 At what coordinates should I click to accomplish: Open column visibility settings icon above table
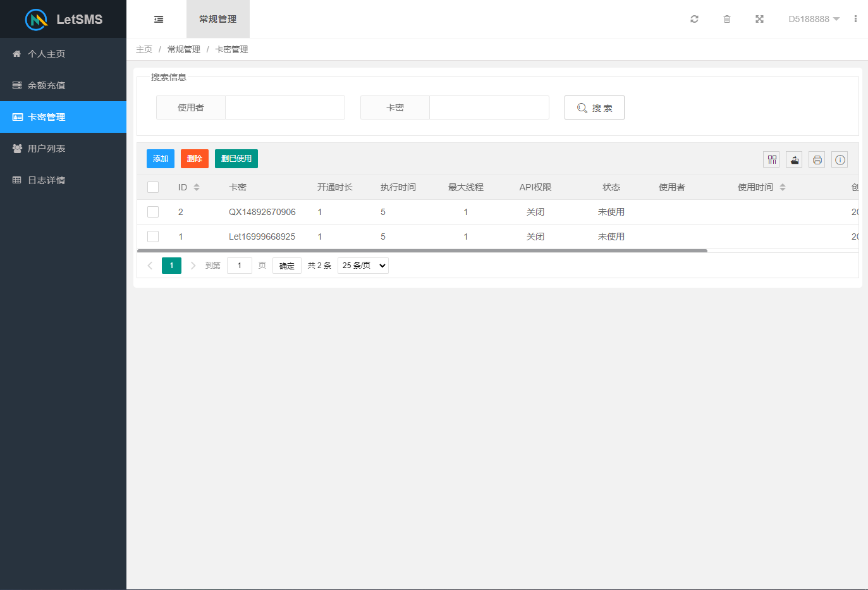tap(771, 159)
